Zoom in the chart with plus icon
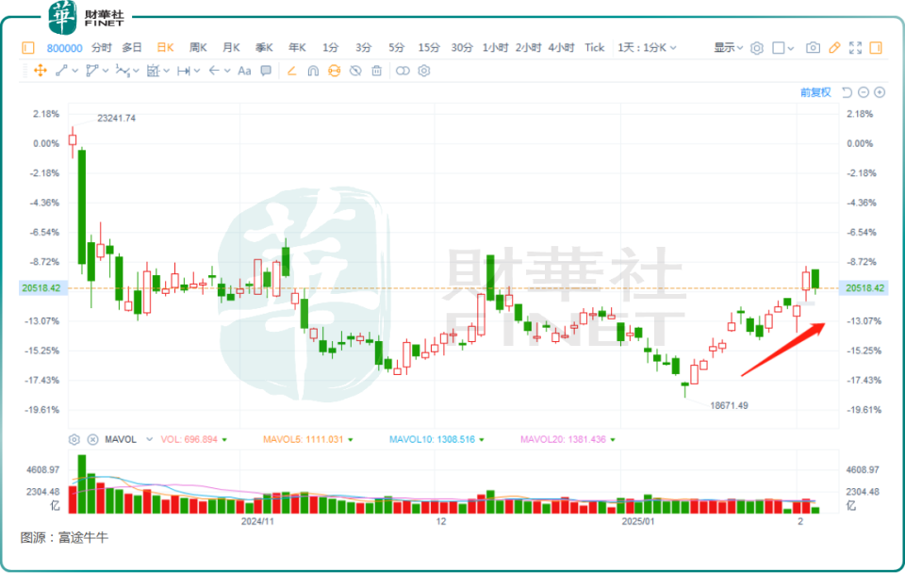The image size is (905, 588). [x=880, y=92]
